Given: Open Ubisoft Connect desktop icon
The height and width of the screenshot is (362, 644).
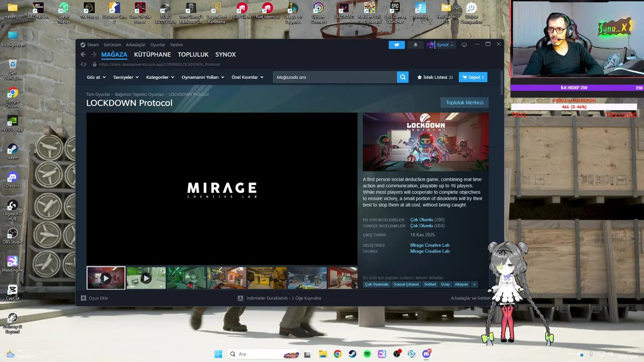Looking at the screenshot, I should [318, 13].
